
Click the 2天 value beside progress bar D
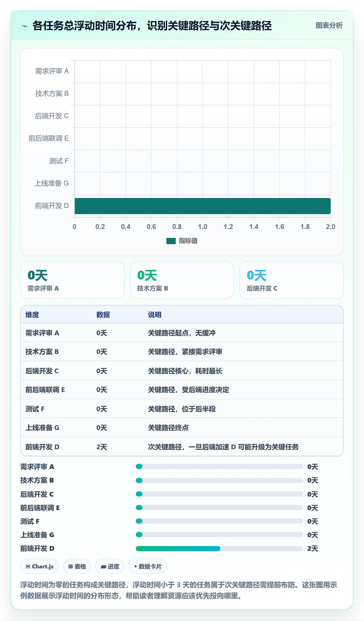coord(313,548)
